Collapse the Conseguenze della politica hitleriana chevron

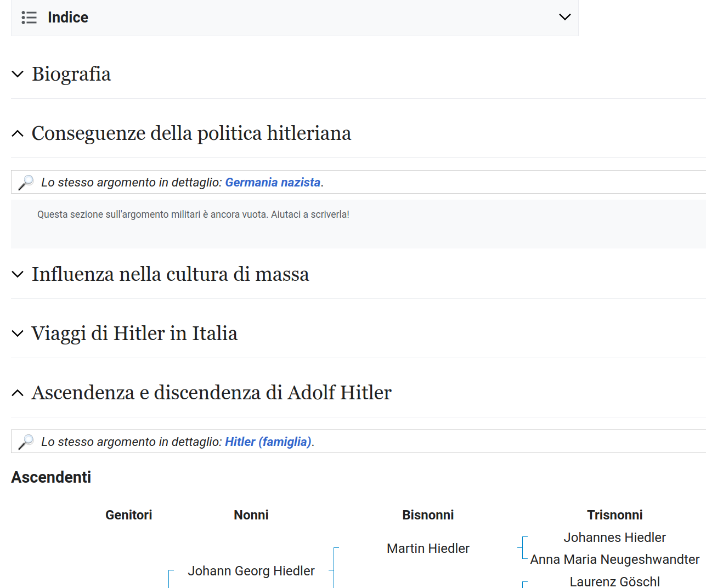tap(18, 133)
